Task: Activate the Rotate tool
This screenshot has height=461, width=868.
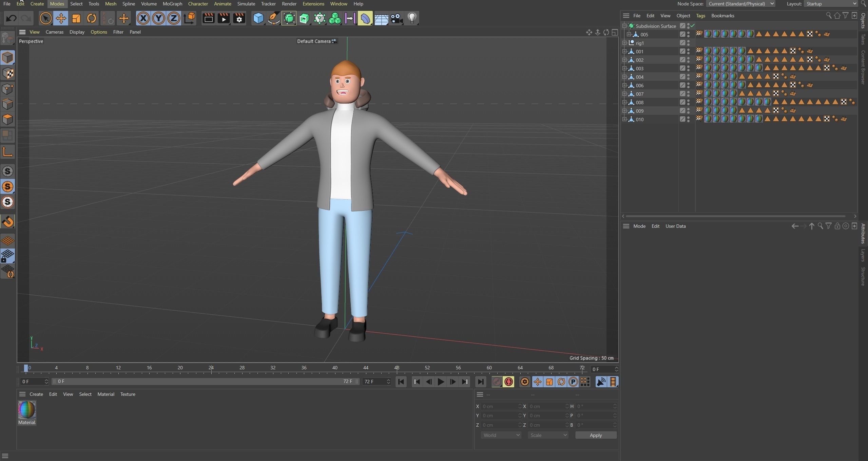Action: pyautogui.click(x=92, y=18)
